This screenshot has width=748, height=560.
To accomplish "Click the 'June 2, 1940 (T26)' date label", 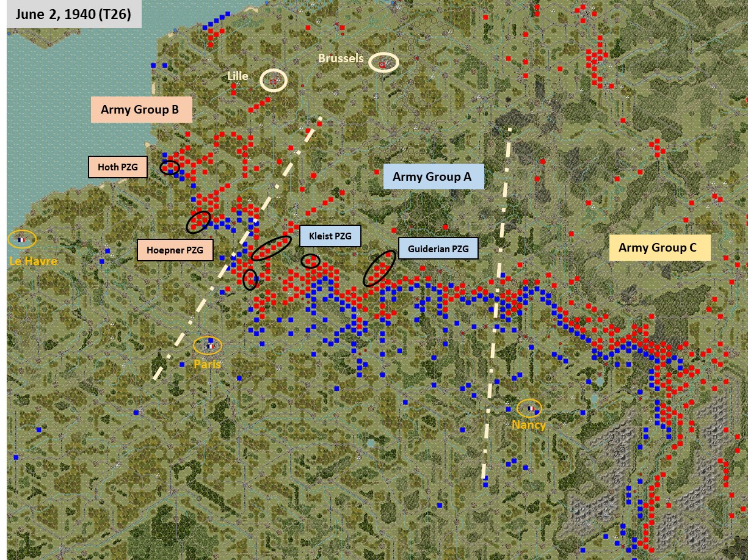I will [74, 15].
